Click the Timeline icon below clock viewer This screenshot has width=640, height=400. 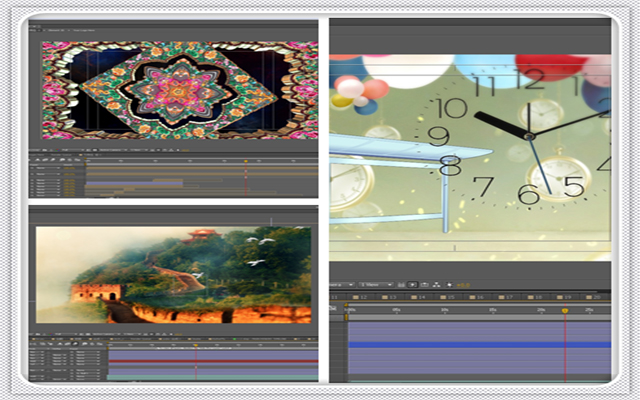(423, 285)
